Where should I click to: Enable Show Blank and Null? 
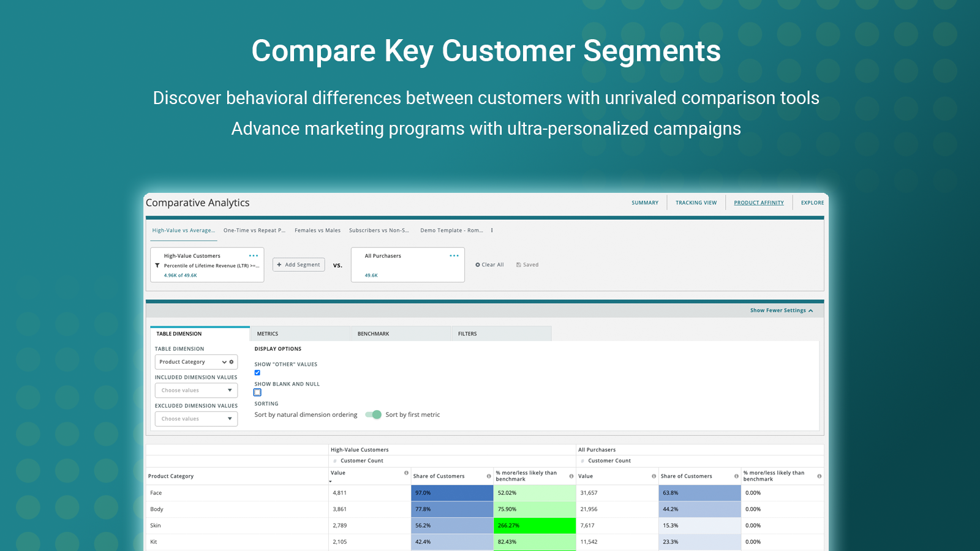pyautogui.click(x=257, y=392)
